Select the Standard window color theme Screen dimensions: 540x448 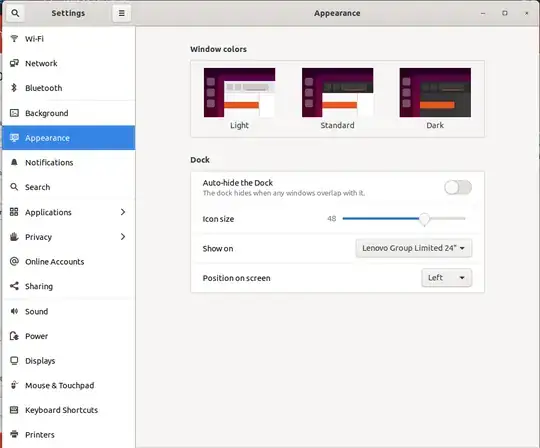(338, 93)
